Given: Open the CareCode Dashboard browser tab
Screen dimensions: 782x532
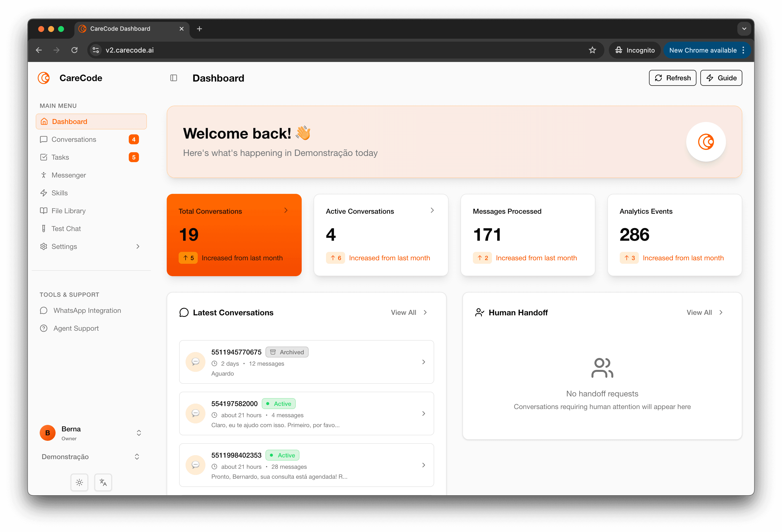Looking at the screenshot, I should 120,29.
